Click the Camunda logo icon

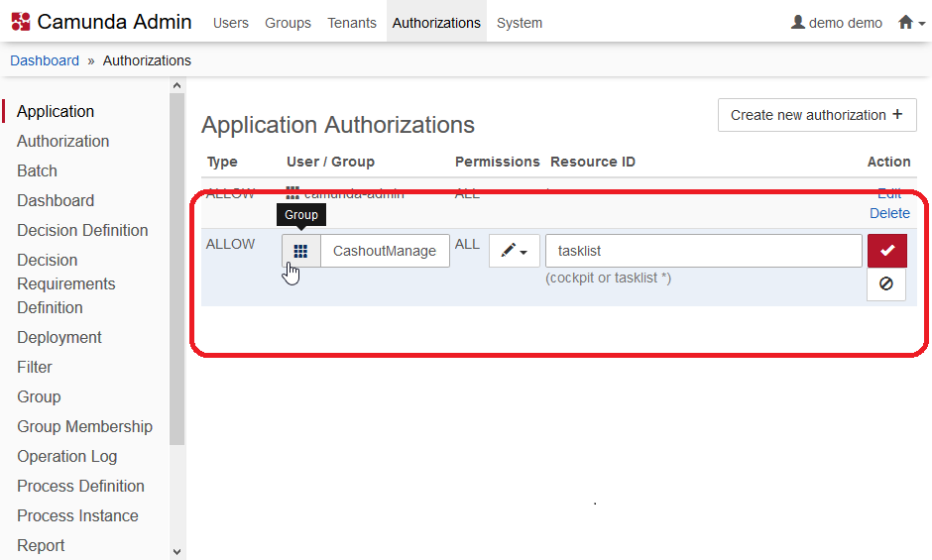(x=20, y=22)
